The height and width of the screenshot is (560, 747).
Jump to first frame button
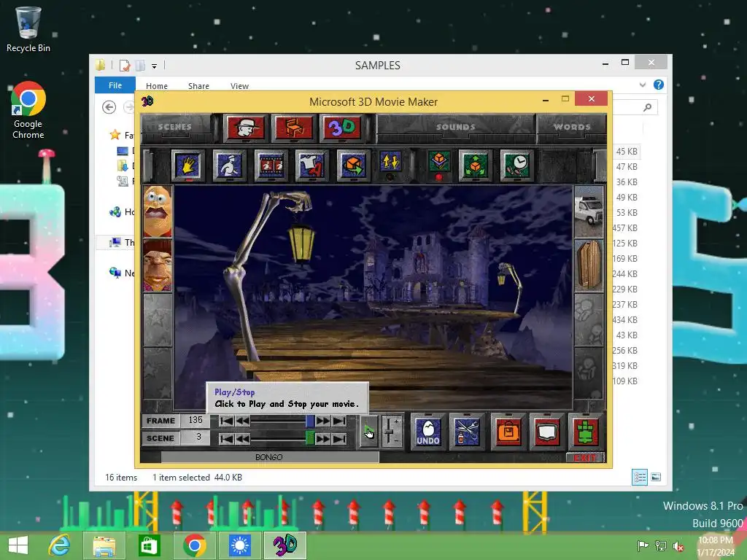pos(227,421)
